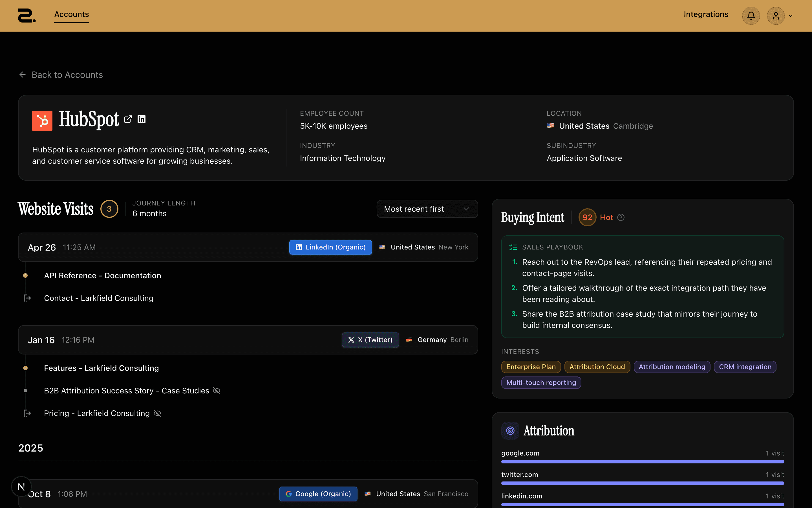Open the notifications bell
The image size is (812, 508).
point(751,16)
